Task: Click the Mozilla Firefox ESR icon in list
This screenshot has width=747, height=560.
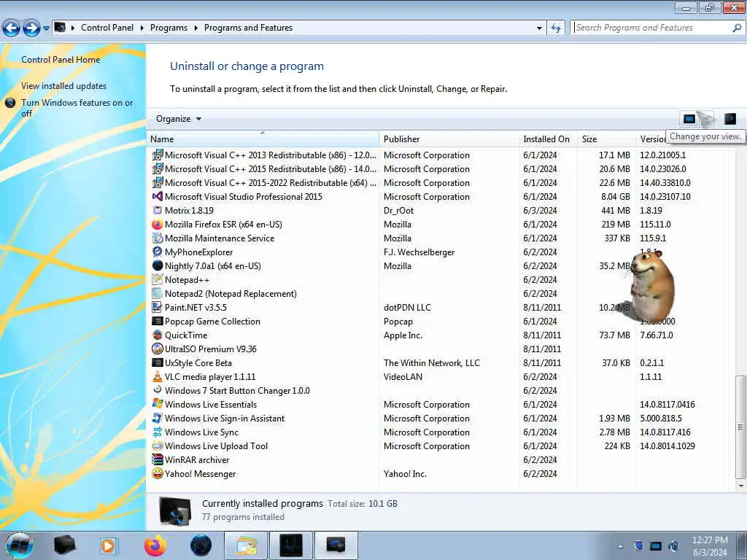Action: pos(158,225)
